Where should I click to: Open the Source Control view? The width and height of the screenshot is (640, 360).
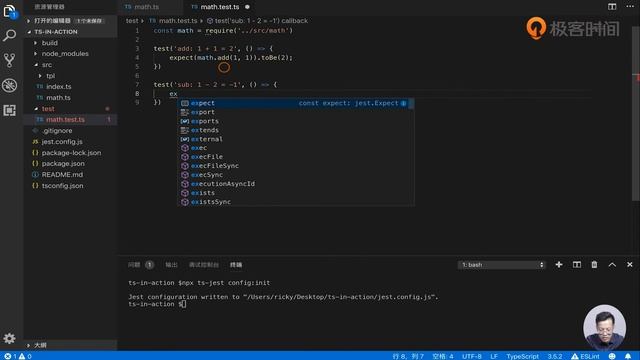9,60
